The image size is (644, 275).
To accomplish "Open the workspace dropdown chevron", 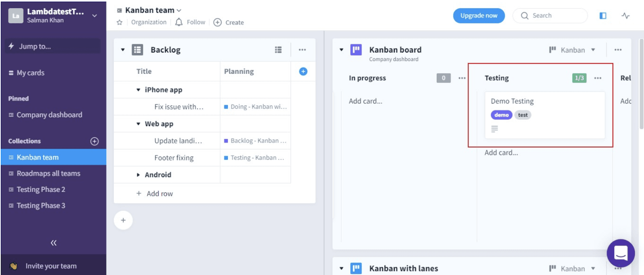I will click(95, 16).
